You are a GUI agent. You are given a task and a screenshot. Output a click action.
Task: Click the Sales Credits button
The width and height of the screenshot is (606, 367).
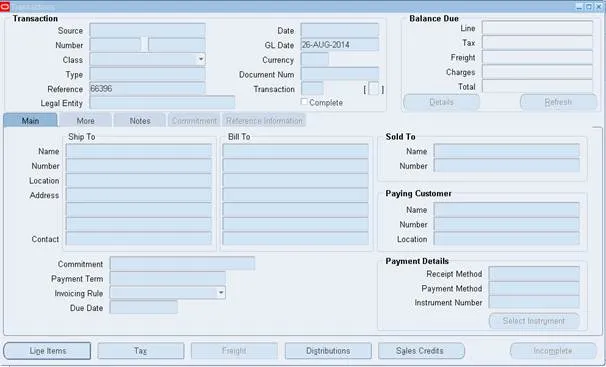point(421,351)
